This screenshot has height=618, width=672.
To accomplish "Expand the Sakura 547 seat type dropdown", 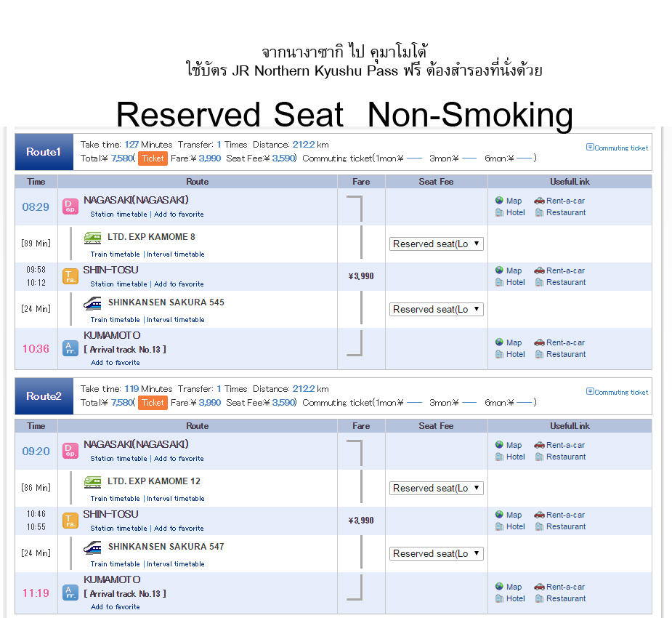I will (436, 554).
